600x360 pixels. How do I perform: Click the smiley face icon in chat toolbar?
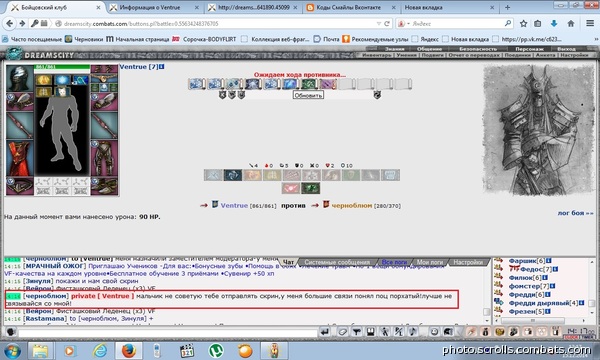coord(434,332)
